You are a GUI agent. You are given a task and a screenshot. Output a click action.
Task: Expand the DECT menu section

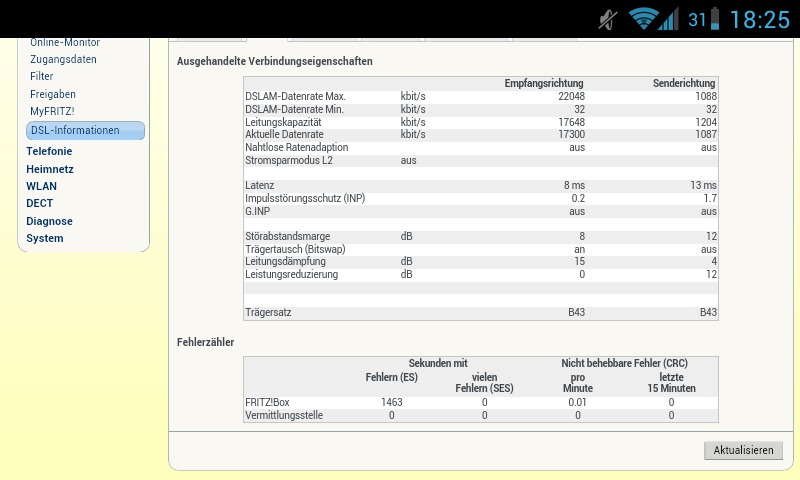(x=39, y=203)
